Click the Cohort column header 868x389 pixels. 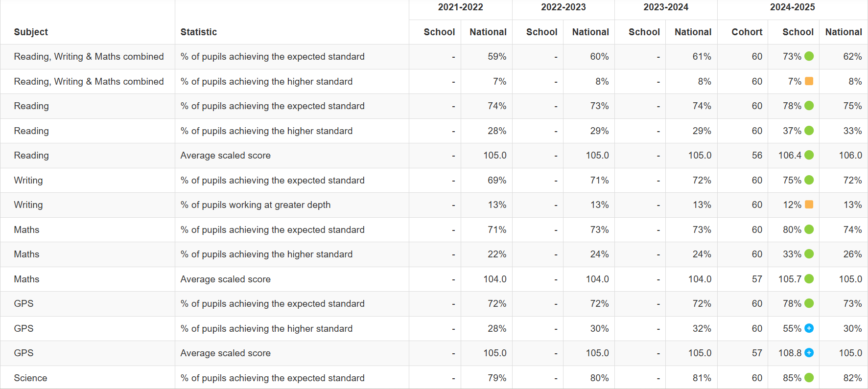[747, 32]
